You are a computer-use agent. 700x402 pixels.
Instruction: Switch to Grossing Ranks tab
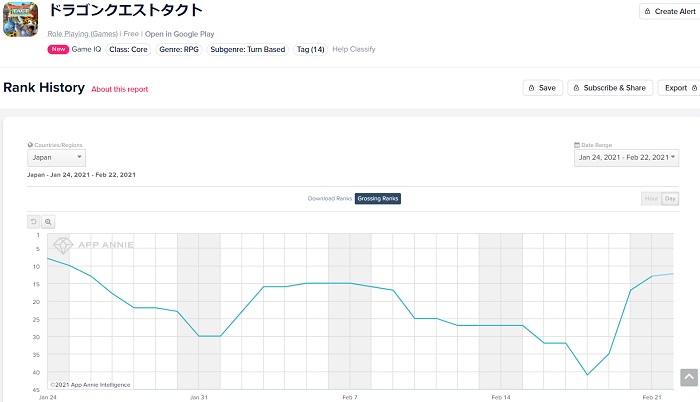378,198
